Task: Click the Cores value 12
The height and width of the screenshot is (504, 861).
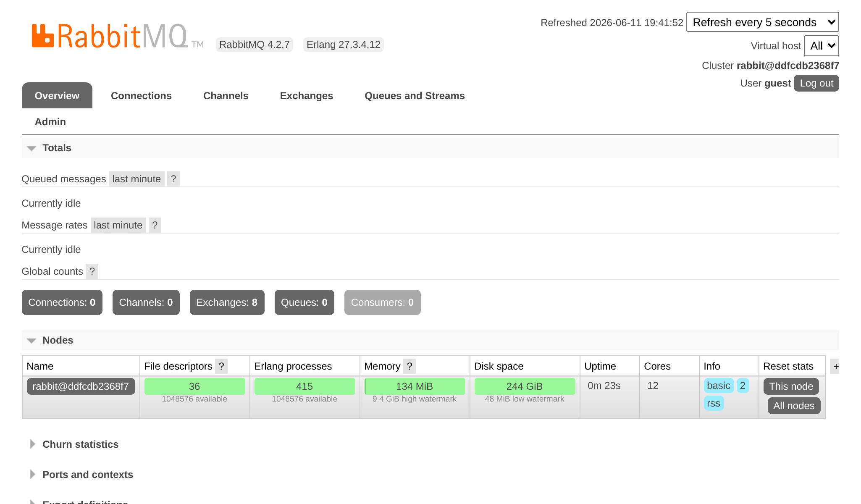Action: (x=653, y=386)
